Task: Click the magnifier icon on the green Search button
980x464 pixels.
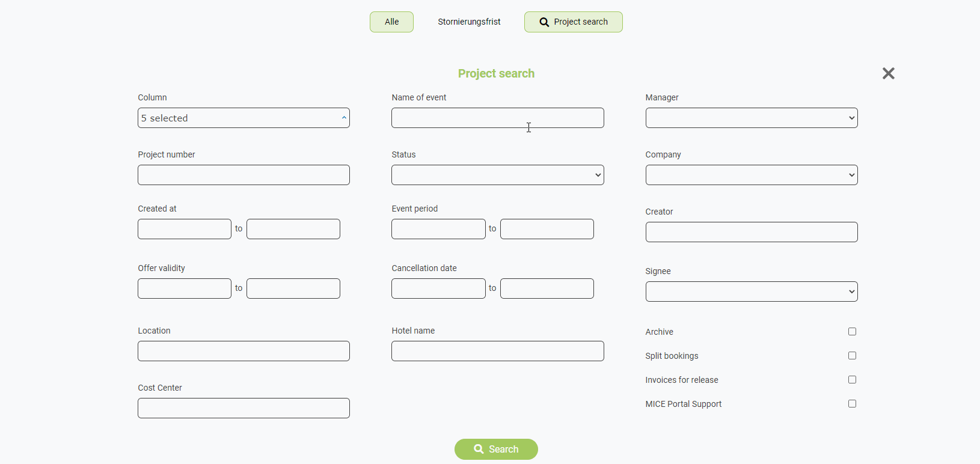Action: click(x=479, y=449)
